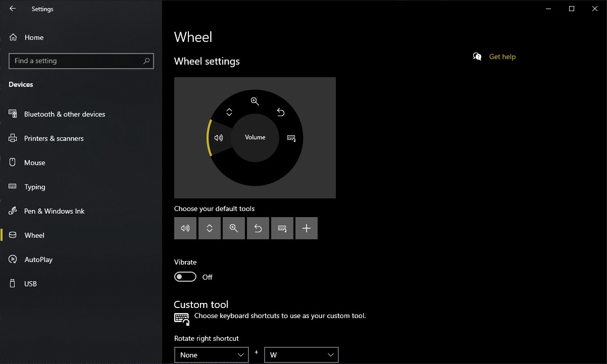Click the Undo icon on the wheel preview
Screen dimensions: 607x364
(x=281, y=112)
